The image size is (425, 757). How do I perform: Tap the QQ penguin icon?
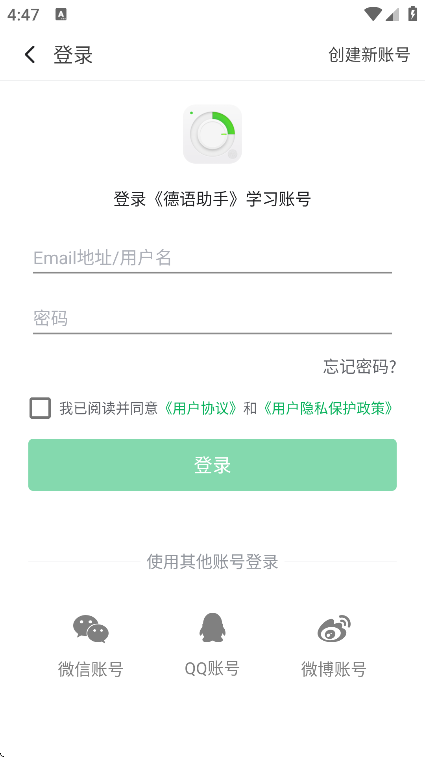tap(212, 628)
